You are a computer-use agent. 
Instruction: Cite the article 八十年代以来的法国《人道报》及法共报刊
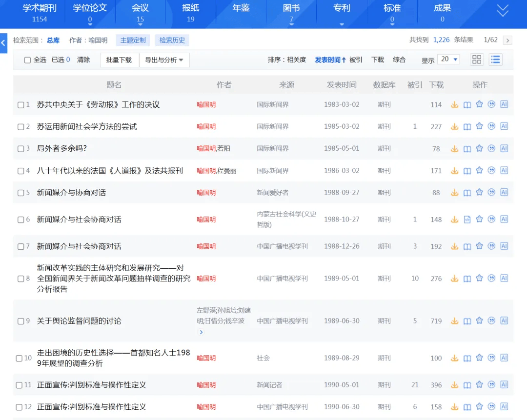click(491, 171)
